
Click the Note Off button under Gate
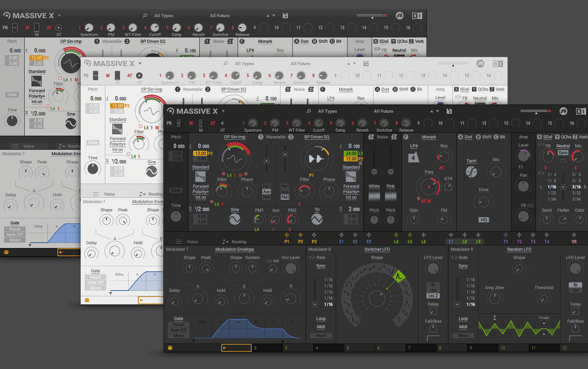(178, 330)
